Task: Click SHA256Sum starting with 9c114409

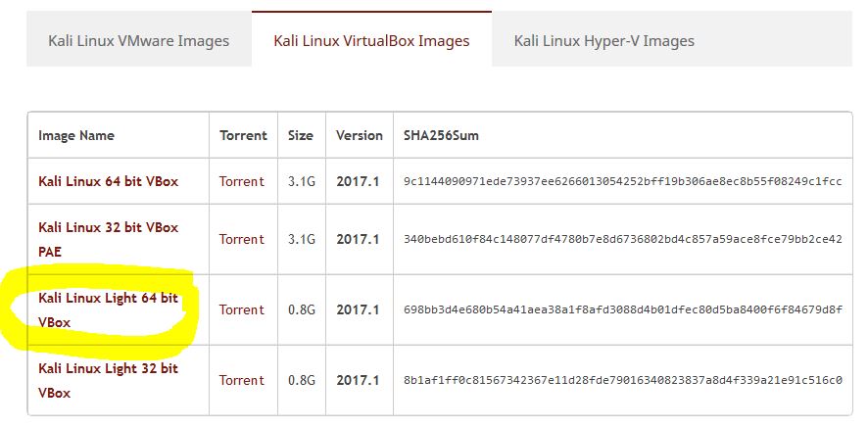Action: [x=623, y=182]
